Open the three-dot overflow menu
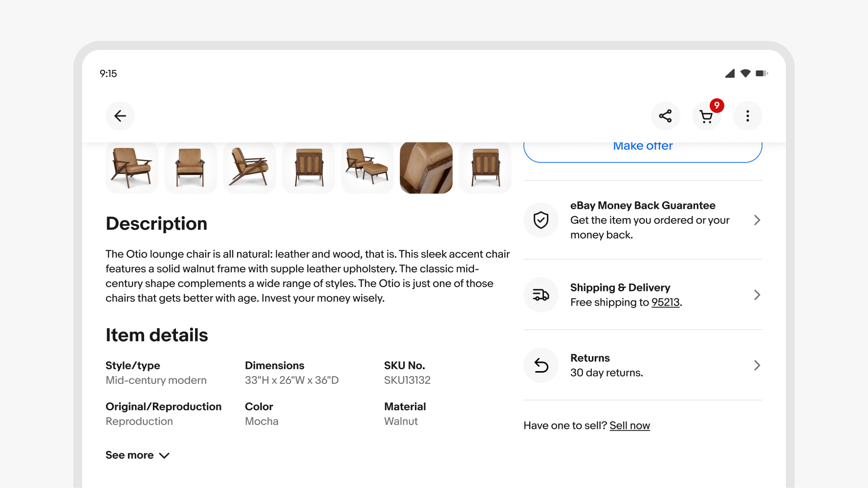The height and width of the screenshot is (488, 868). tap(747, 116)
